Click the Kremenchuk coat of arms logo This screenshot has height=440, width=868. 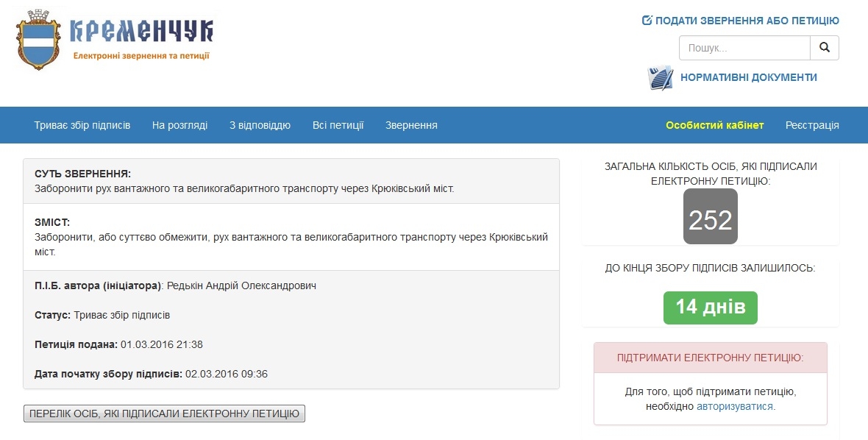(x=38, y=40)
